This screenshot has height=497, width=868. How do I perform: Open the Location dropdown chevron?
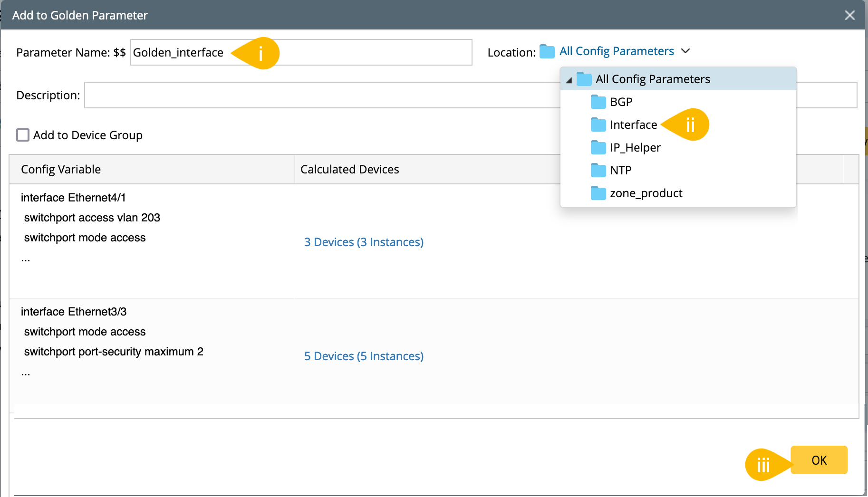point(685,51)
